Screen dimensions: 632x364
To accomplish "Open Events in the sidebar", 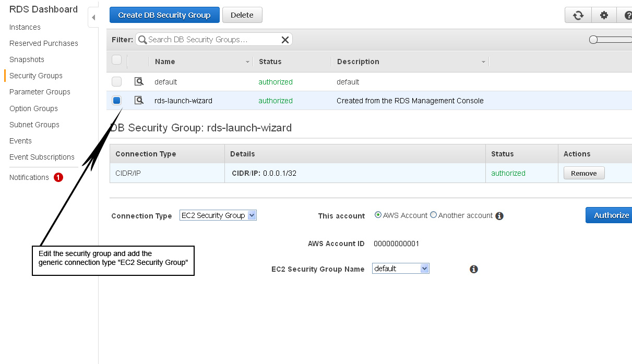I will coord(20,141).
